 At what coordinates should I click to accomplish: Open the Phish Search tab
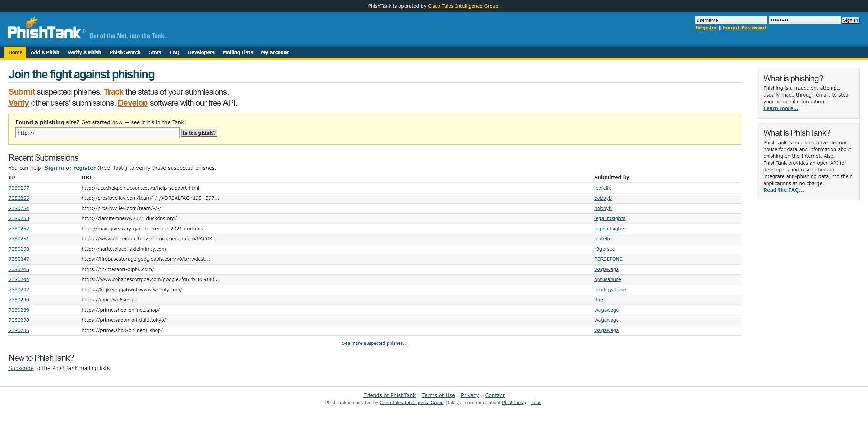click(125, 52)
